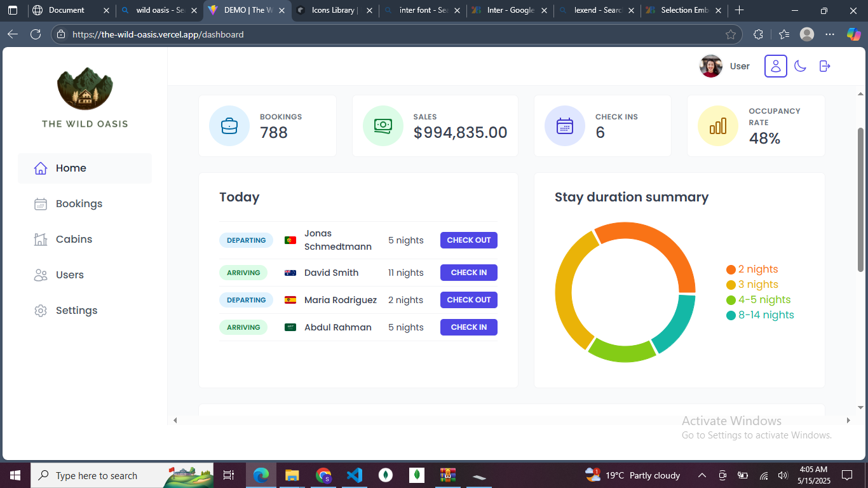Check out Maria Rodriguez

[x=468, y=300]
